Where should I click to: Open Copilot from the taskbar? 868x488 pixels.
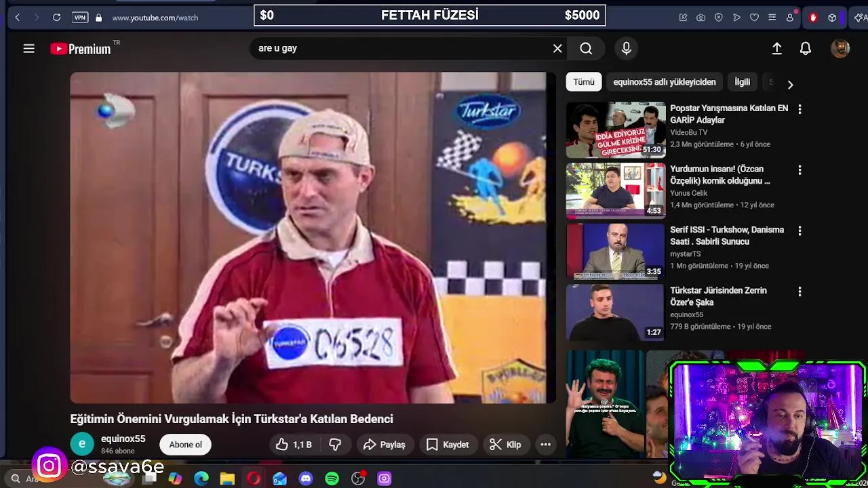(175, 479)
